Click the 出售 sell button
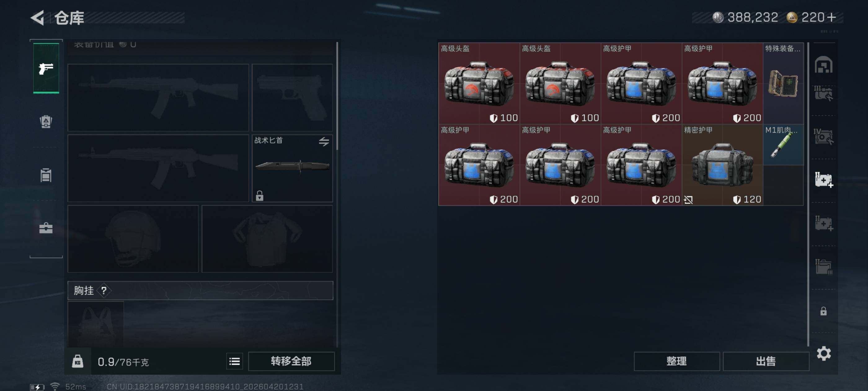This screenshot has width=868, height=391. (x=766, y=361)
